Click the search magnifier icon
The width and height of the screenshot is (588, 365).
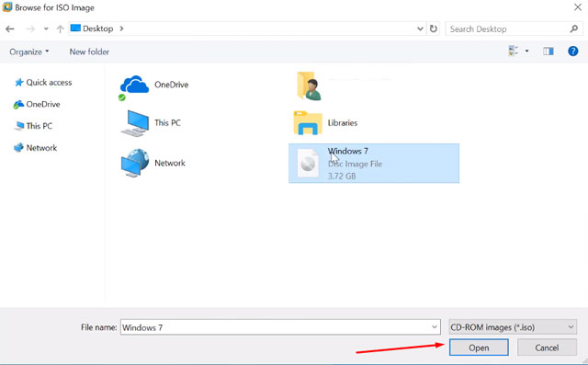click(x=573, y=29)
